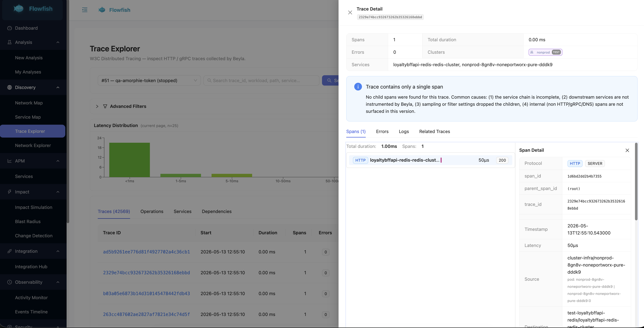Select the loyaltybffapi-redis span row

430,160
